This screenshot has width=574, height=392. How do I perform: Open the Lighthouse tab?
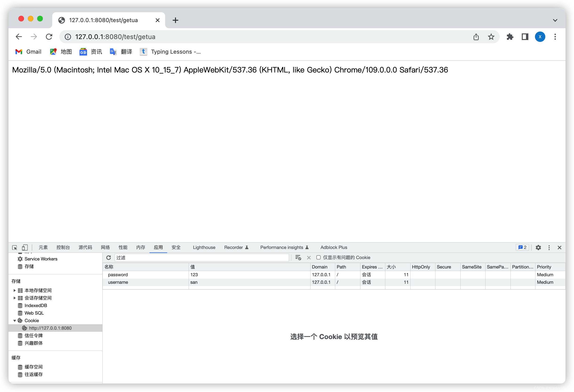coord(204,248)
